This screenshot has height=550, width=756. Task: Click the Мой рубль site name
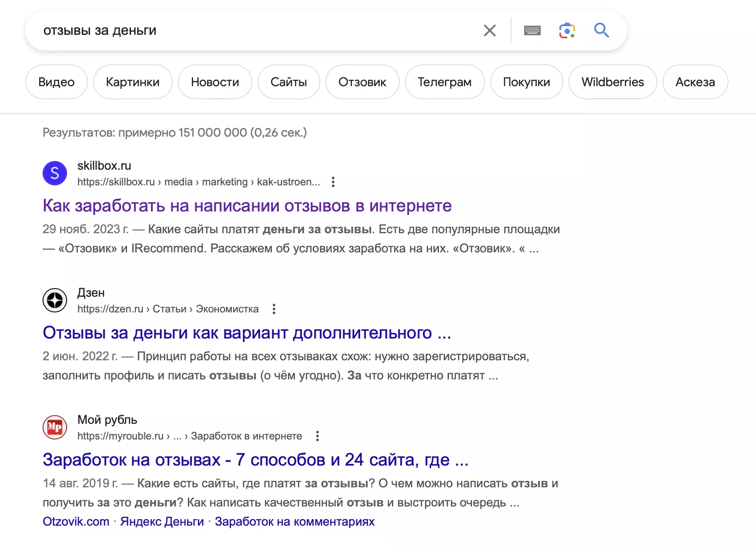point(107,420)
